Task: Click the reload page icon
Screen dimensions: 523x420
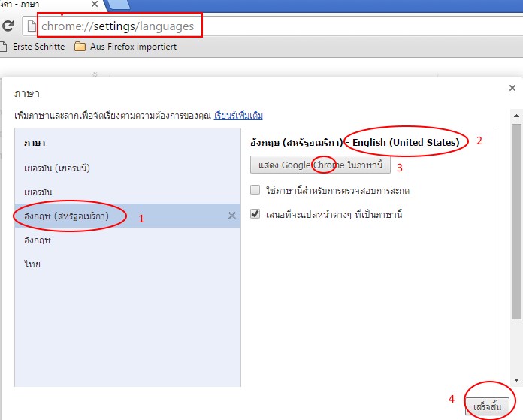Action: (9, 26)
